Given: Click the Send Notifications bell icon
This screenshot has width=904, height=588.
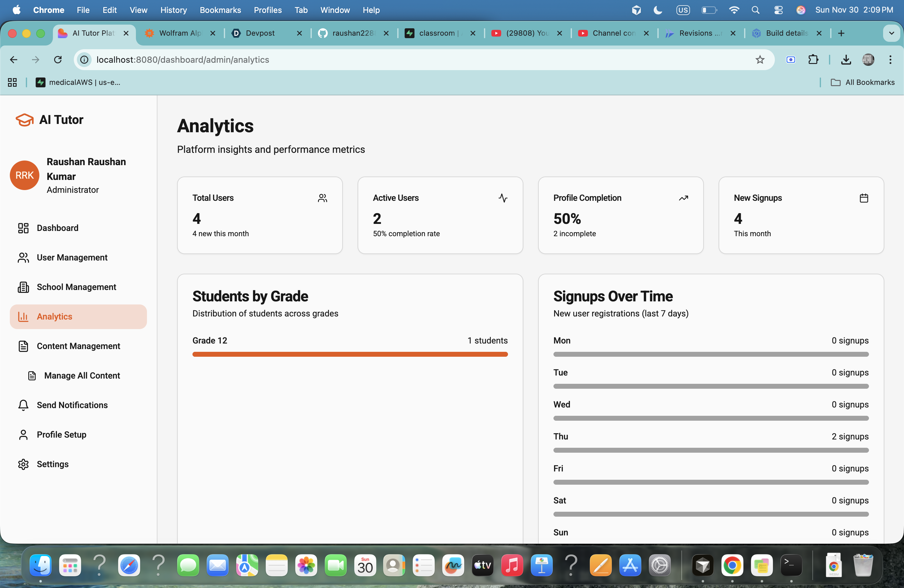Looking at the screenshot, I should pyautogui.click(x=23, y=405).
